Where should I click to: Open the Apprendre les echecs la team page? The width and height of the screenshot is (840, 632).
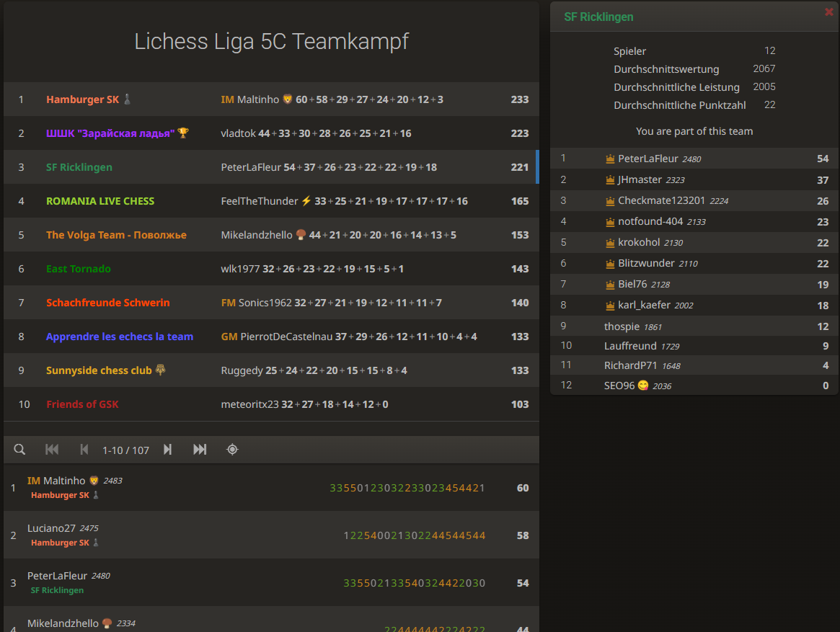(x=120, y=336)
